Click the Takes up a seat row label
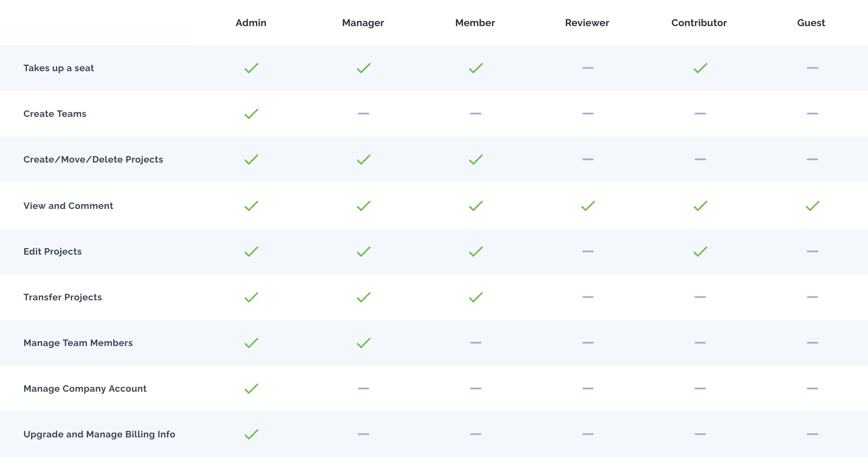Screen dimensions: 868x457 click(x=59, y=68)
